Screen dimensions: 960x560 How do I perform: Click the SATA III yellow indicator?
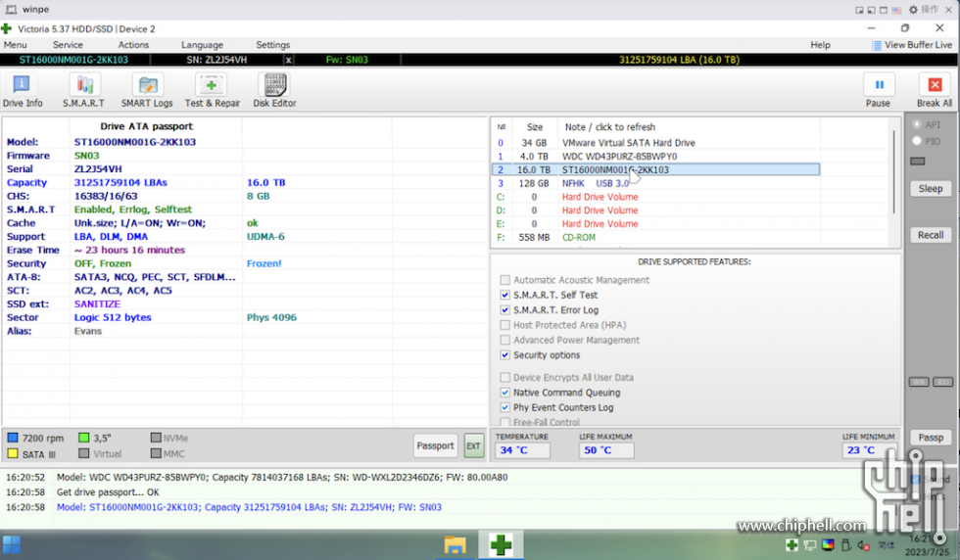12,453
